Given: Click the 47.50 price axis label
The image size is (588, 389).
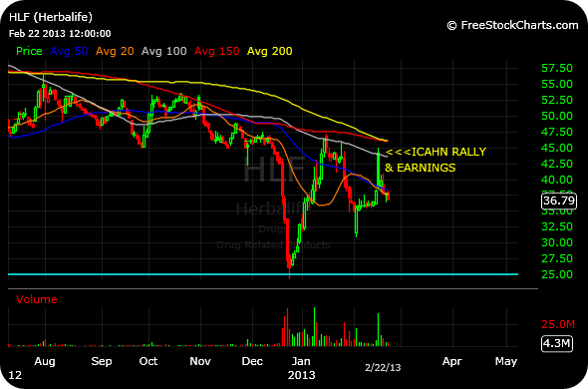Looking at the screenshot, I should click(557, 132).
